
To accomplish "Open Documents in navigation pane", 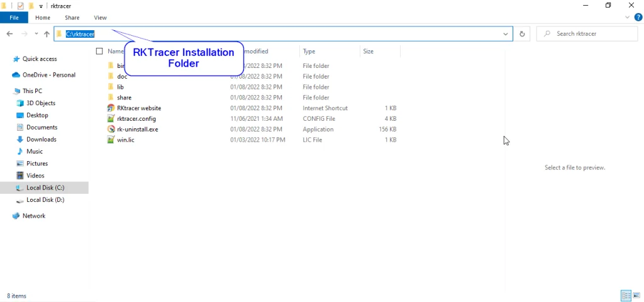I will [x=42, y=127].
